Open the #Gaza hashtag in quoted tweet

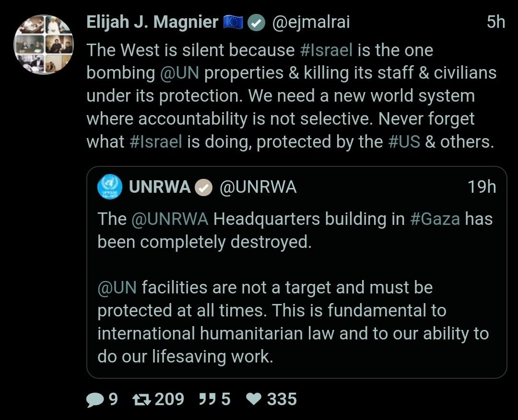click(x=435, y=219)
